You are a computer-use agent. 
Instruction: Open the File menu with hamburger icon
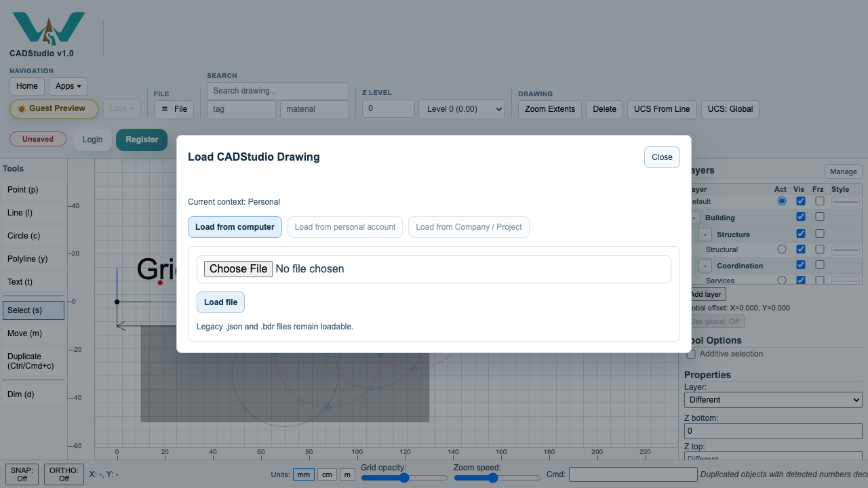click(x=174, y=109)
